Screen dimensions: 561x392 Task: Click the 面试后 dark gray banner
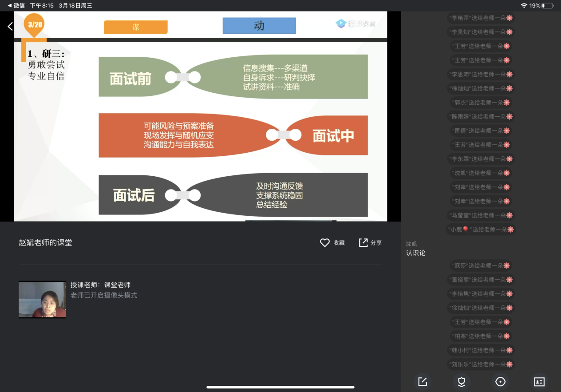[134, 195]
